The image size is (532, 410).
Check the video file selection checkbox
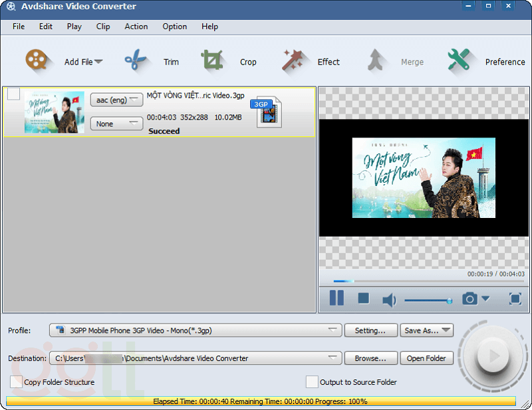coord(13,94)
